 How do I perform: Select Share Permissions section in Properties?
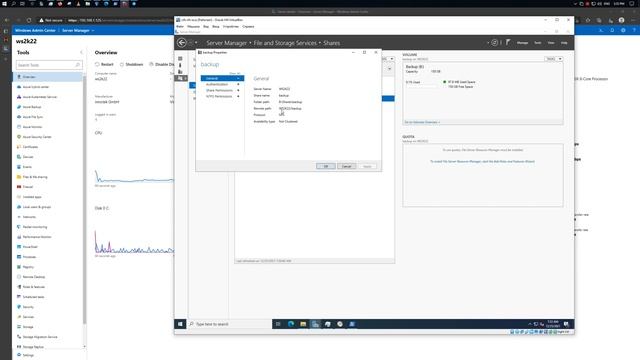pyautogui.click(x=222, y=90)
